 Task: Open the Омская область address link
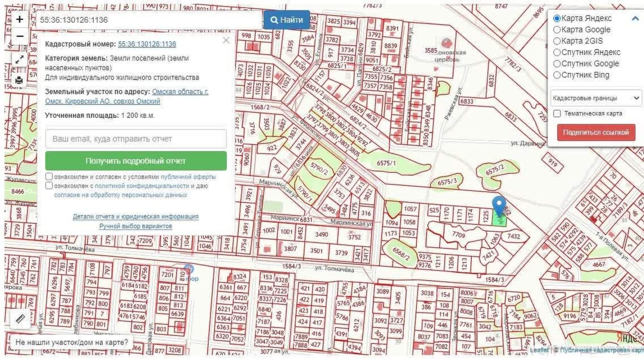[127, 96]
